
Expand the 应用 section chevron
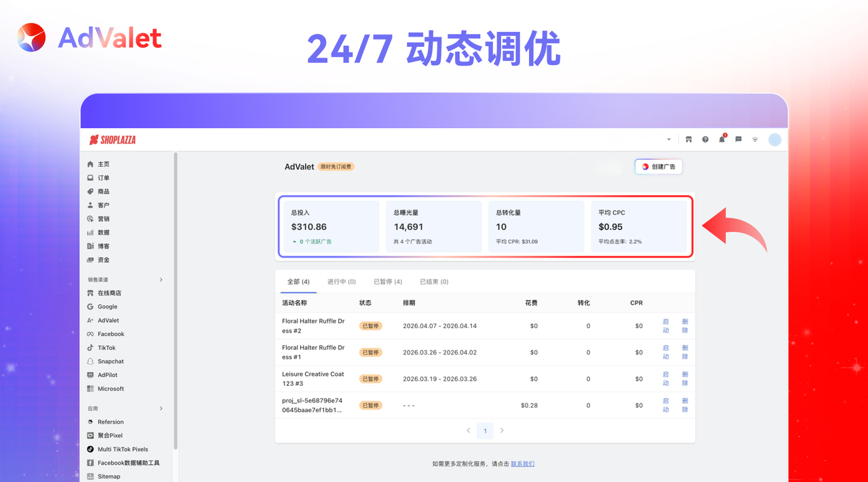pos(161,408)
